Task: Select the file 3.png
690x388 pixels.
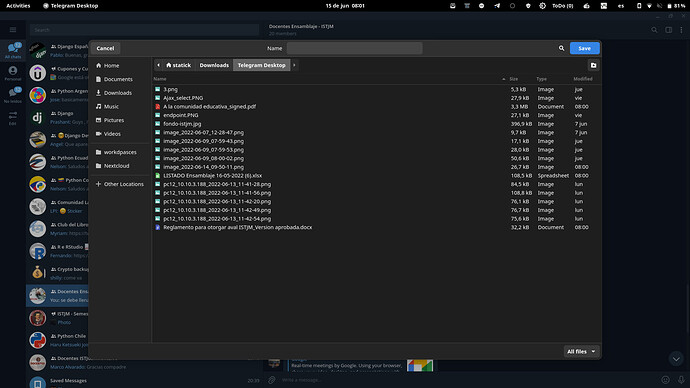Action: click(x=170, y=89)
